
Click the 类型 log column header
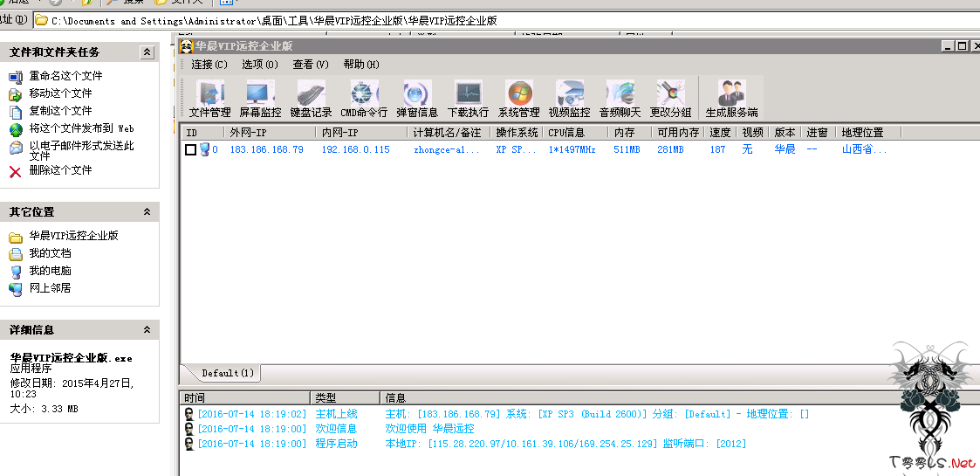point(345,397)
